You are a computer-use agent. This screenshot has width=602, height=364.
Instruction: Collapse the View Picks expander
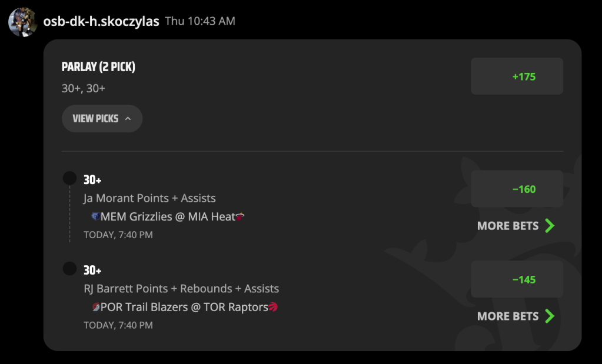click(x=102, y=119)
